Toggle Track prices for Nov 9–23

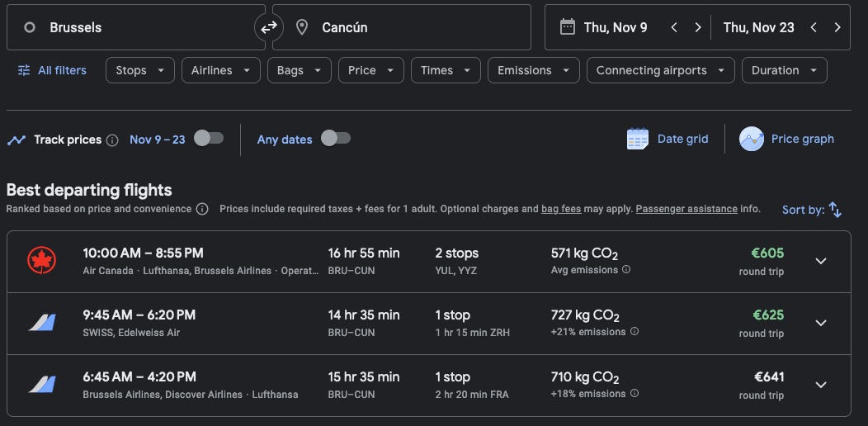(209, 139)
